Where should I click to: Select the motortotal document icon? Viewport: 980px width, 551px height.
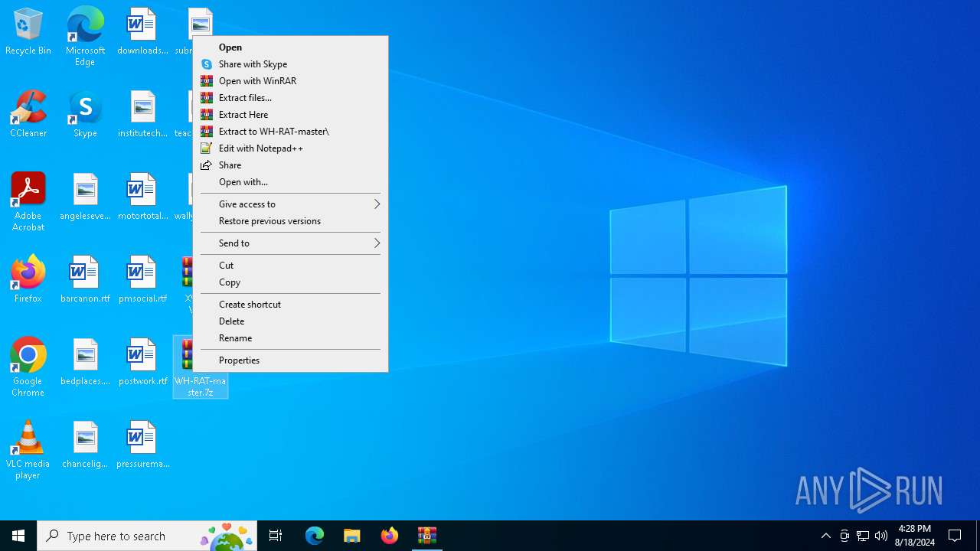click(142, 197)
